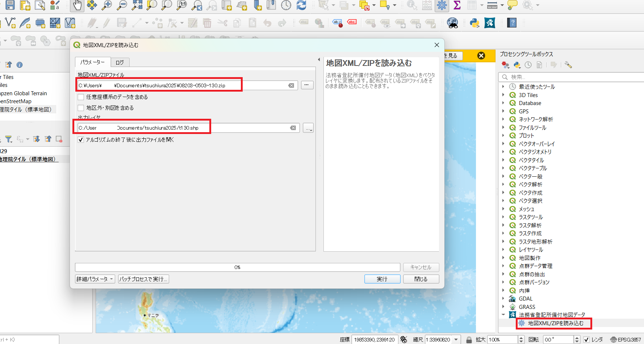Clear the output layer path field
This screenshot has width=644, height=344.
coord(293,128)
